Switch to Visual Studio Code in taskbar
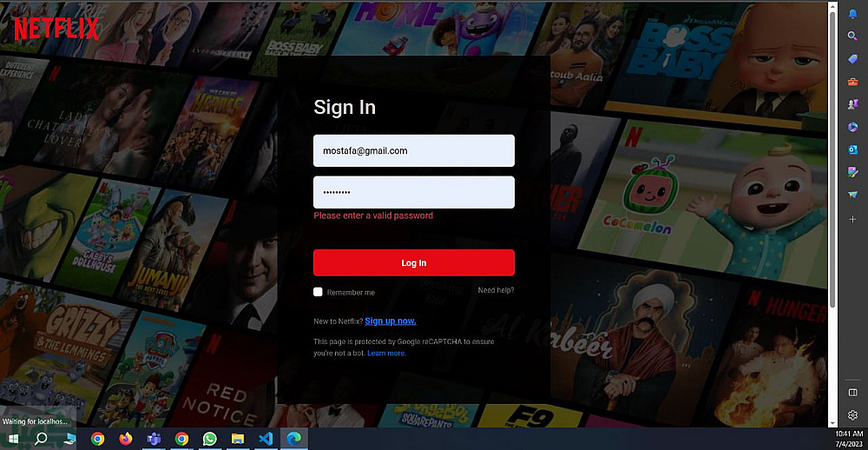The height and width of the screenshot is (450, 868). [x=265, y=439]
